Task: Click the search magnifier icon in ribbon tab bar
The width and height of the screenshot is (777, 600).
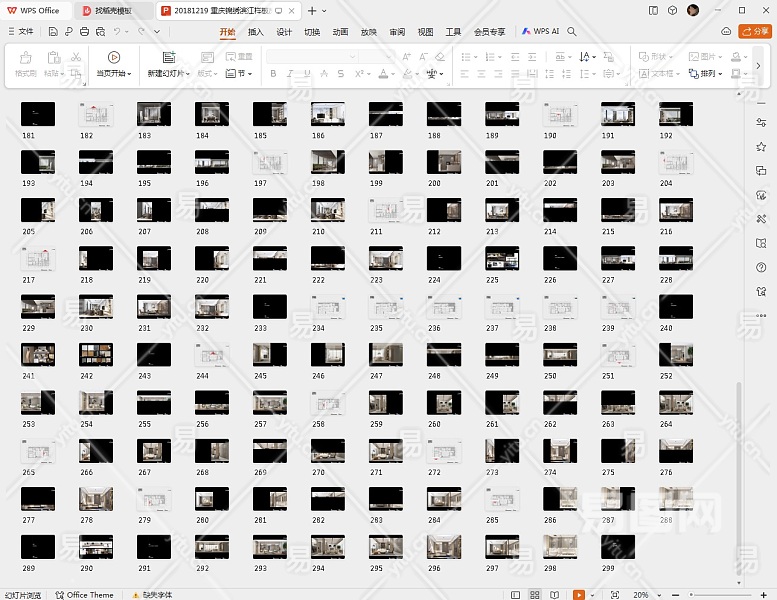Action: [x=572, y=32]
